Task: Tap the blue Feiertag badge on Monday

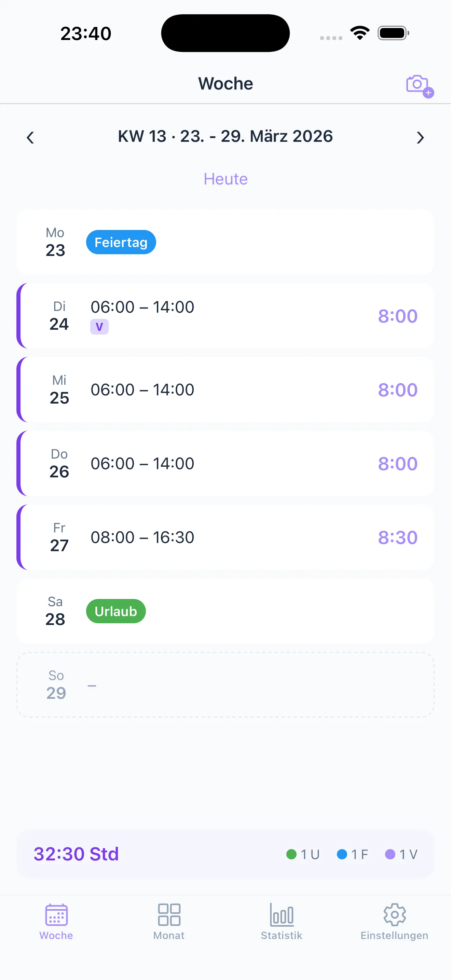Action: pos(121,242)
